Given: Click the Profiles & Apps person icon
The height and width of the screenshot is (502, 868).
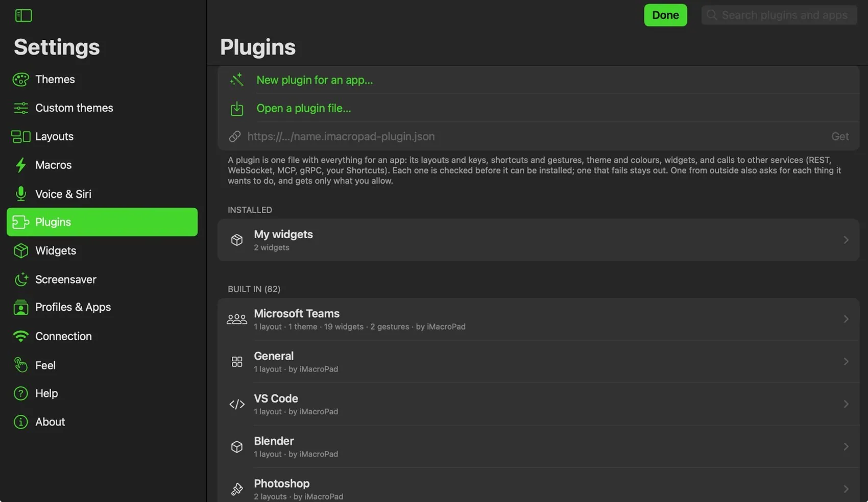Looking at the screenshot, I should [x=20, y=307].
